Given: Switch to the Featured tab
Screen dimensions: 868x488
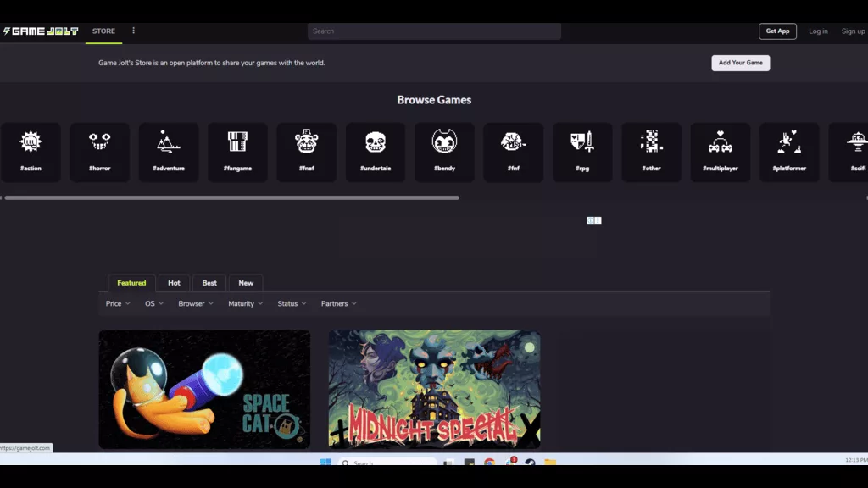Looking at the screenshot, I should (x=131, y=283).
